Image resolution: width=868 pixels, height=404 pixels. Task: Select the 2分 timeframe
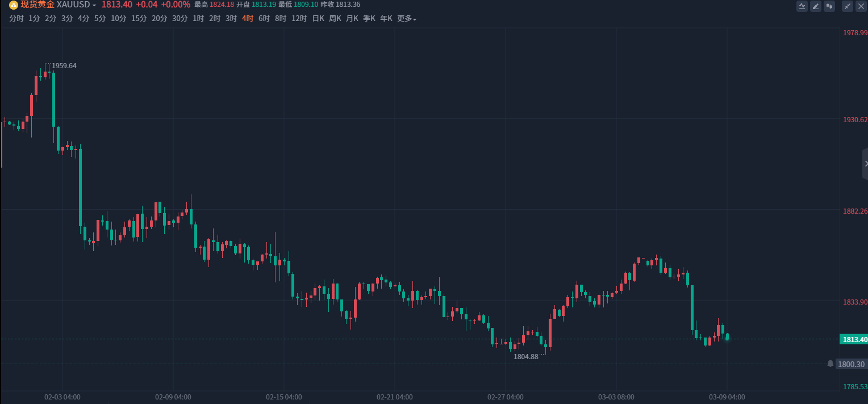point(51,18)
